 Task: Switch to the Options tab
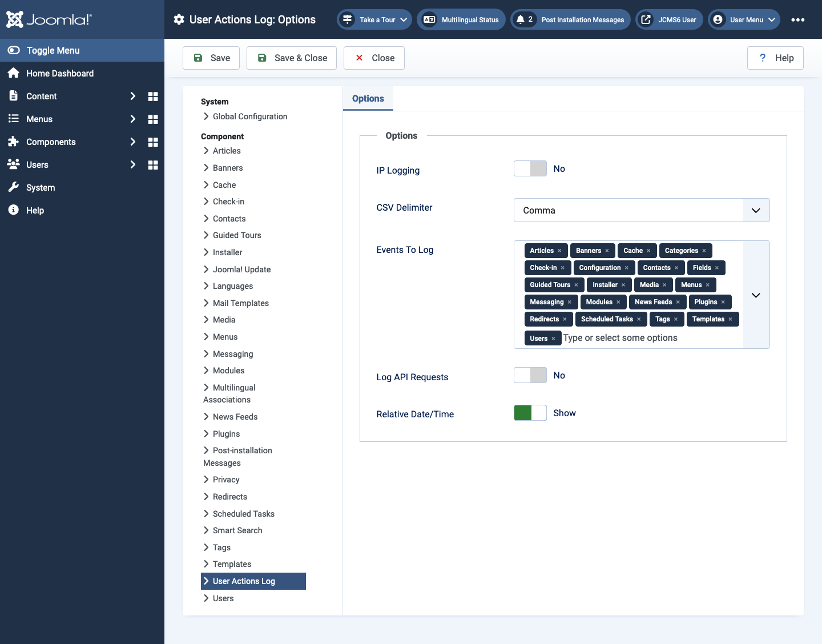point(368,98)
